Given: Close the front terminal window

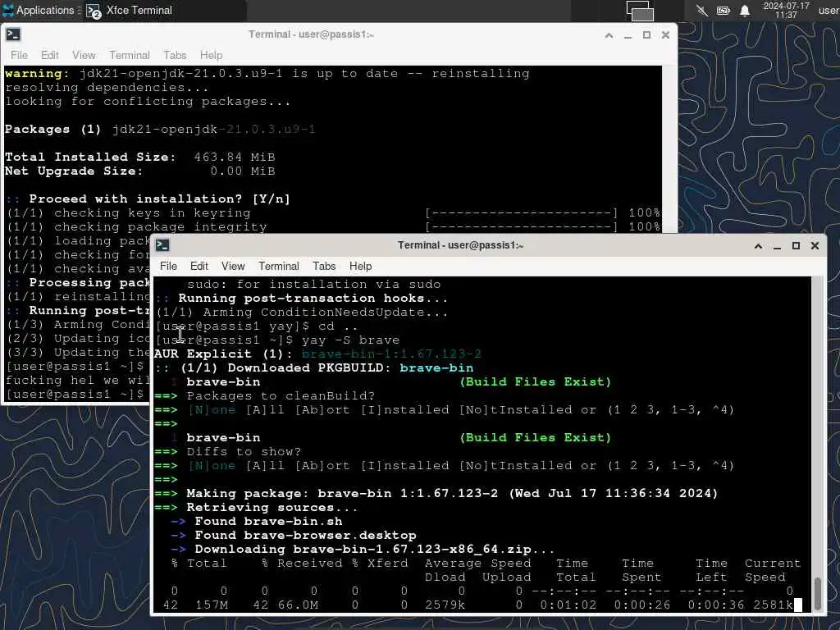Looking at the screenshot, I should 815,246.
